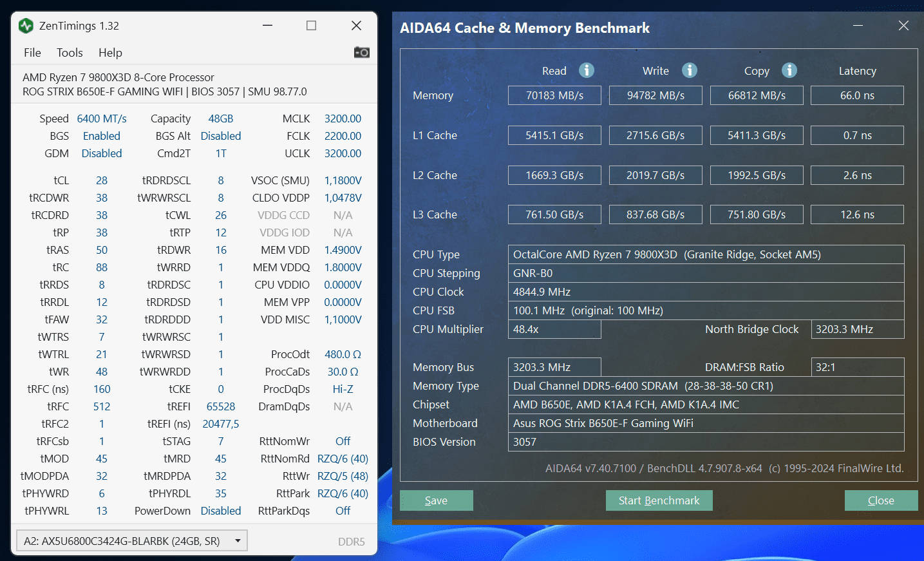Click the tCL value 28
Viewport: 924px width, 561px height.
tap(102, 180)
